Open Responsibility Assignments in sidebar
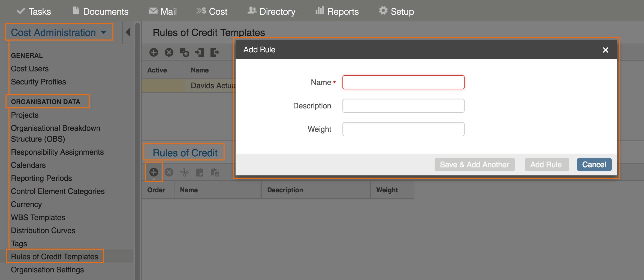The width and height of the screenshot is (644, 280). coord(57,152)
